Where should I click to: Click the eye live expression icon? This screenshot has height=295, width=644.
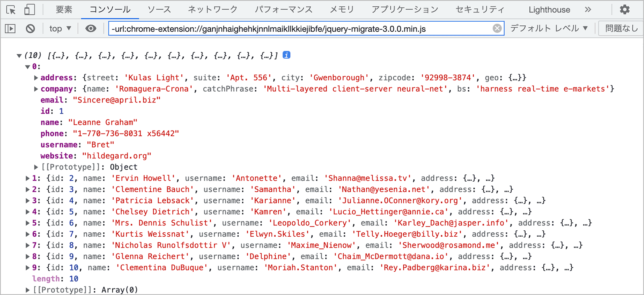[91, 29]
